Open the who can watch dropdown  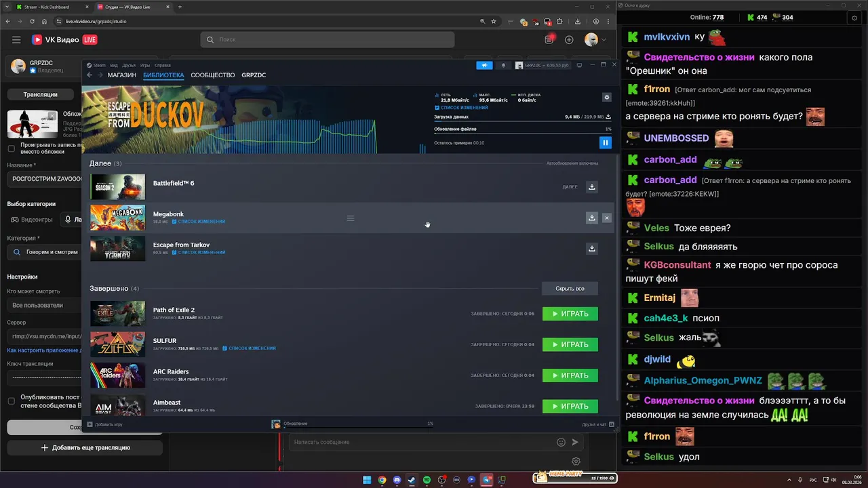click(x=45, y=305)
